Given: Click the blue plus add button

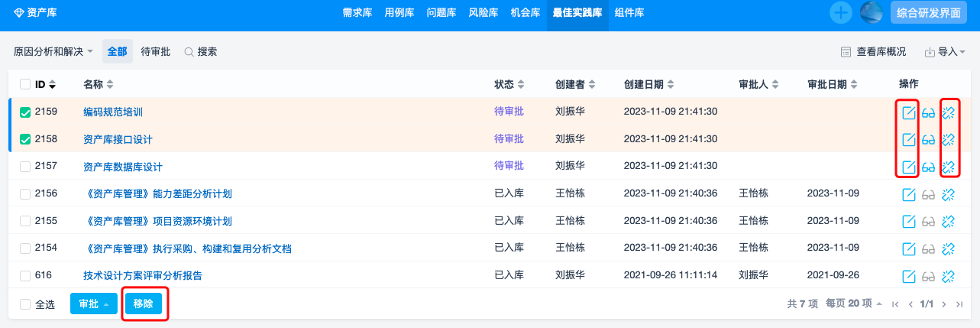Looking at the screenshot, I should (841, 12).
